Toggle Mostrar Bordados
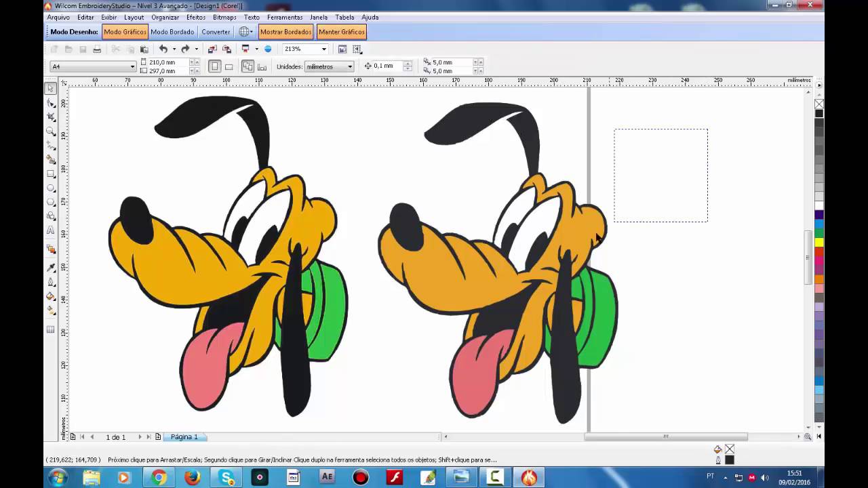Screen dimensions: 868x488 click(x=285, y=32)
